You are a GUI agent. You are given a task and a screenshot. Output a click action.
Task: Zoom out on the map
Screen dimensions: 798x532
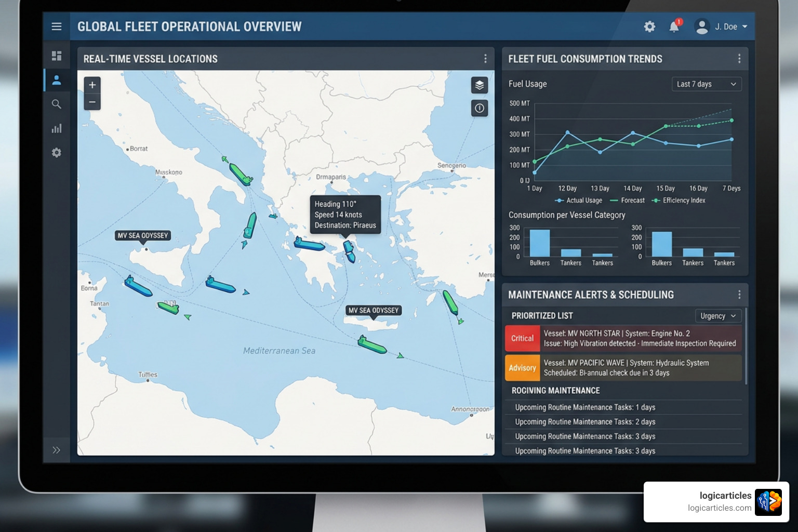pyautogui.click(x=92, y=102)
